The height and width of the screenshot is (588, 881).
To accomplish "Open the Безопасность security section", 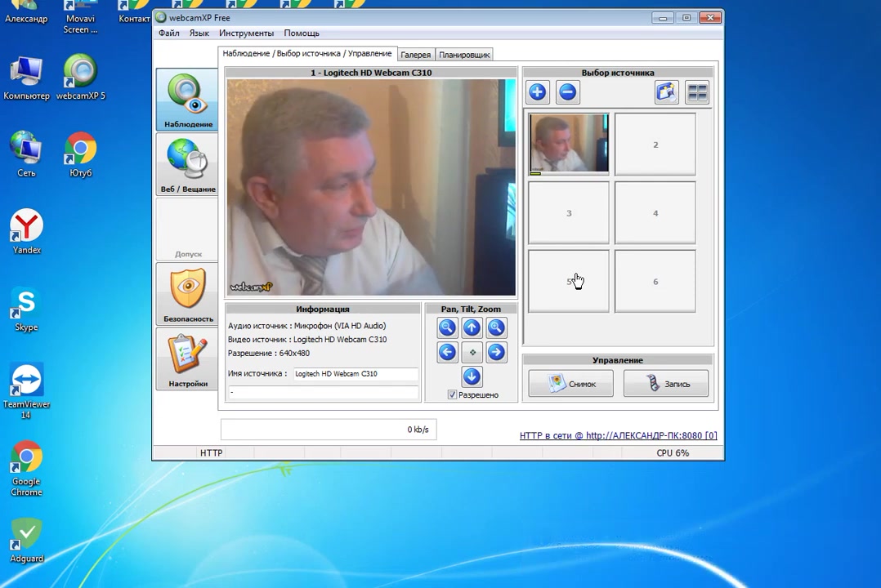I will [x=187, y=294].
